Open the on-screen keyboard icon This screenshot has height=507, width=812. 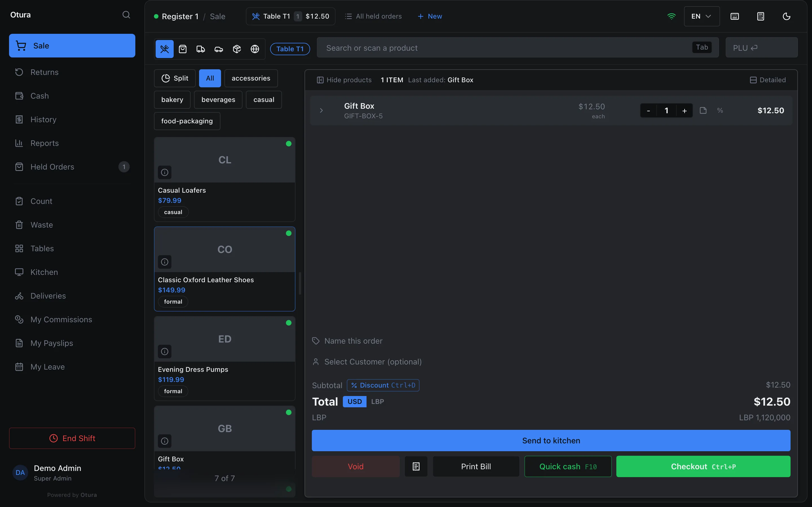tap(734, 16)
